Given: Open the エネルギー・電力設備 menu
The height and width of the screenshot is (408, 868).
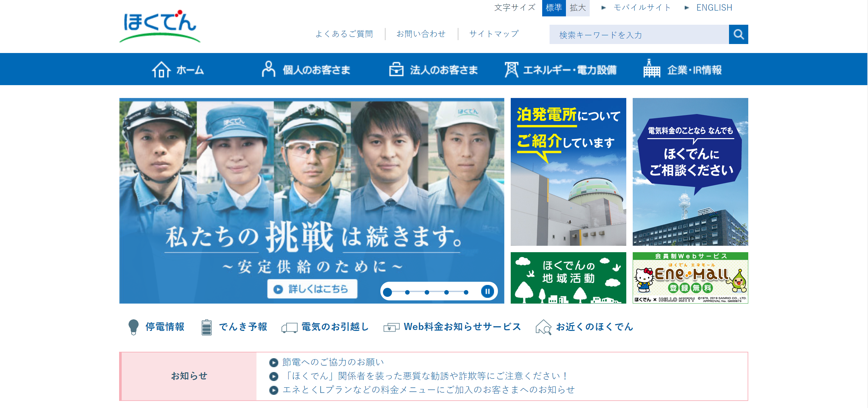Looking at the screenshot, I should point(560,69).
